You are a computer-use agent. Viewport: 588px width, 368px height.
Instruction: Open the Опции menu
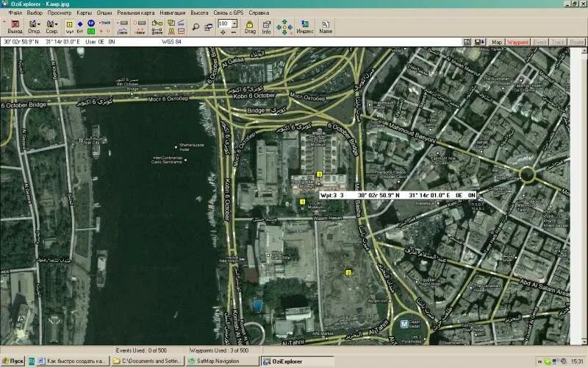click(104, 13)
